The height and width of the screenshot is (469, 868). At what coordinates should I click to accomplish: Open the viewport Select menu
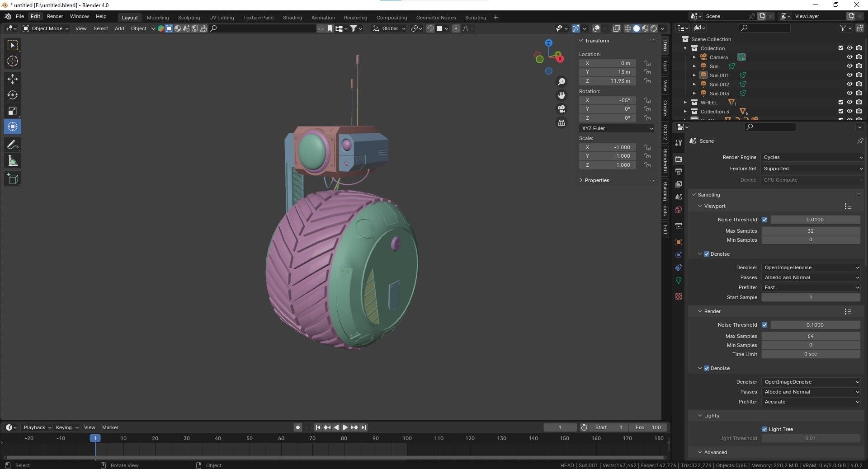101,28
